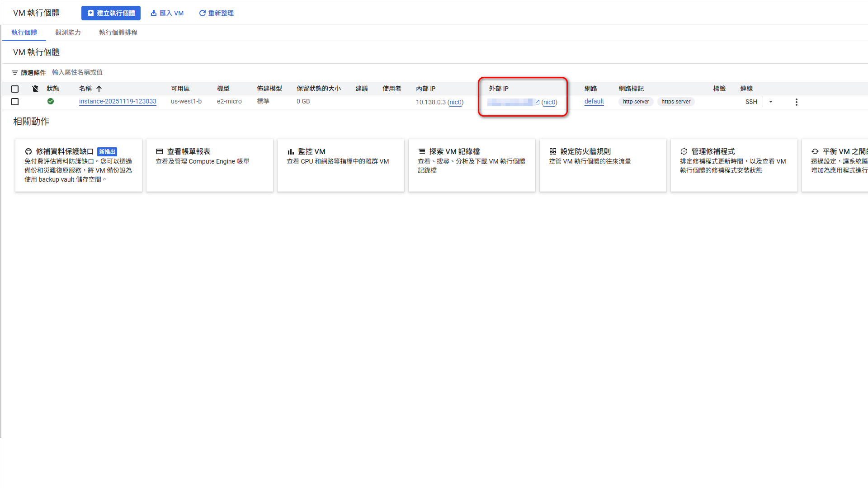Click the 重新整理 refresh icon
Viewport: 868px width, 488px height.
pyautogui.click(x=202, y=13)
